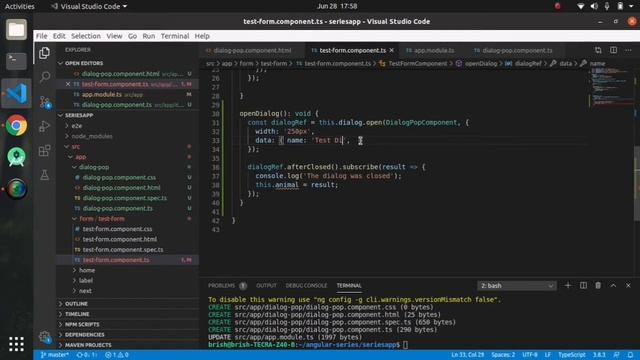Viewport: 640px width, 360px height.
Task: Open errors and warnings status indicator
Action: tap(117, 355)
